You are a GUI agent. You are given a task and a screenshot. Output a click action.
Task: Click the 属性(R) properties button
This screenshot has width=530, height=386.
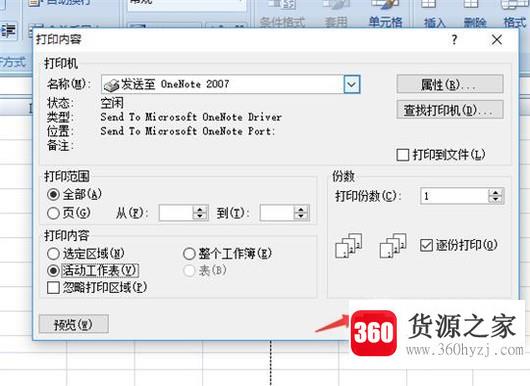coord(450,84)
